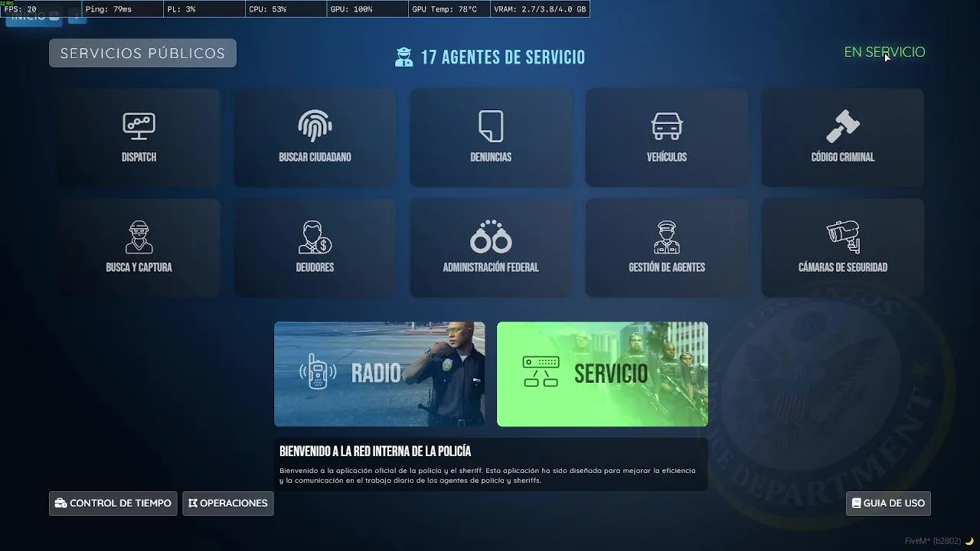Toggle duty with green Servicio card
980x551 pixels.
point(603,374)
